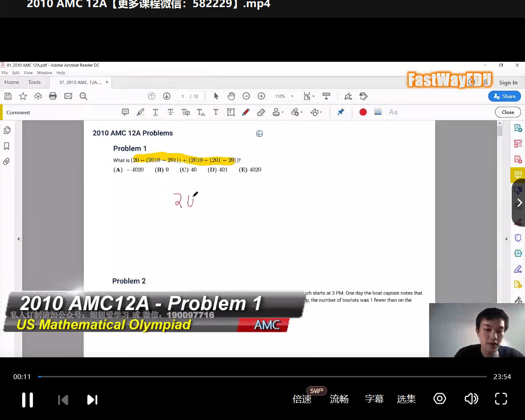
Task: Open the Attach file paperclip tool
Action: point(297,112)
